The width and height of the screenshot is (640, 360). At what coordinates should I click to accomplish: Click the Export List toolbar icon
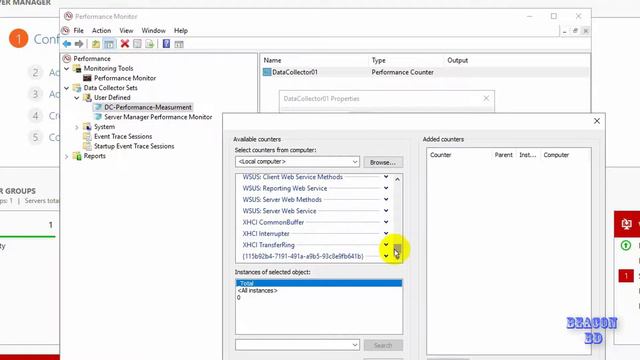click(x=149, y=44)
